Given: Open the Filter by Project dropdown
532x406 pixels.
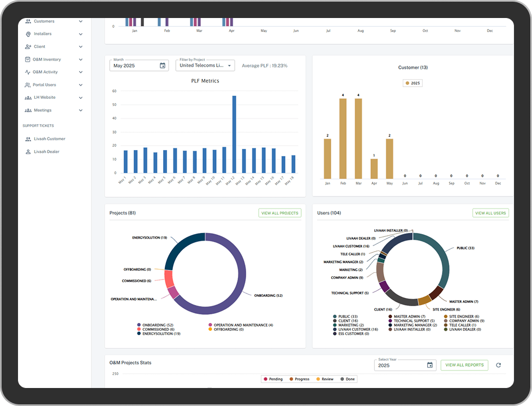Looking at the screenshot, I should (205, 65).
